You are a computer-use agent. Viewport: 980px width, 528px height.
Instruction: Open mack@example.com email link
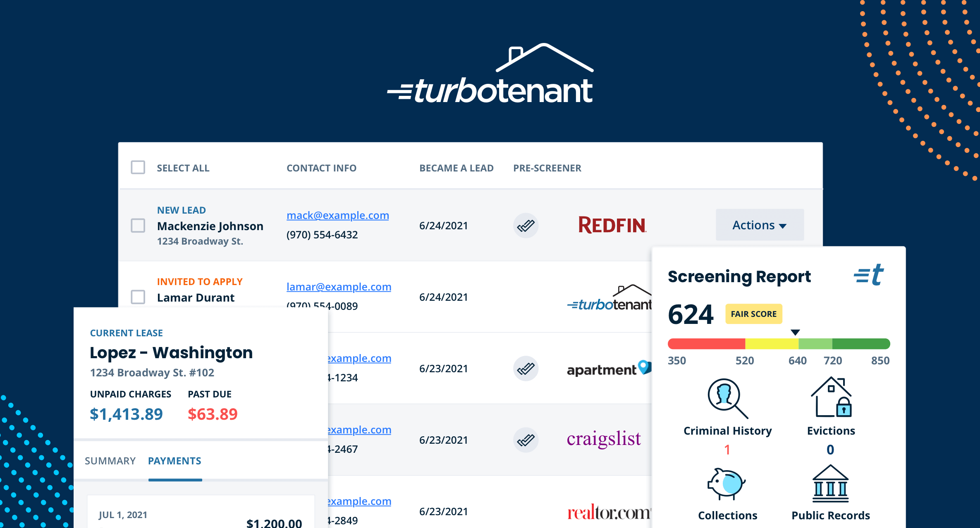337,215
